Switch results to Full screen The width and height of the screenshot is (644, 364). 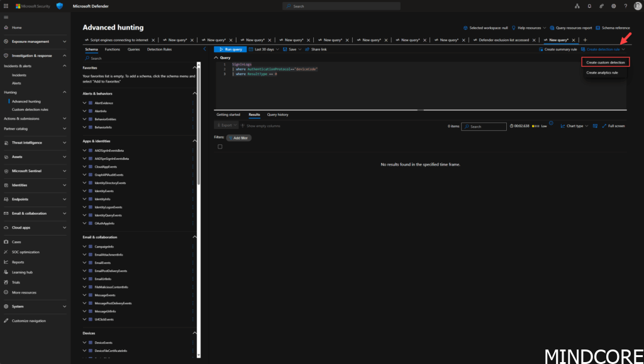coord(614,126)
